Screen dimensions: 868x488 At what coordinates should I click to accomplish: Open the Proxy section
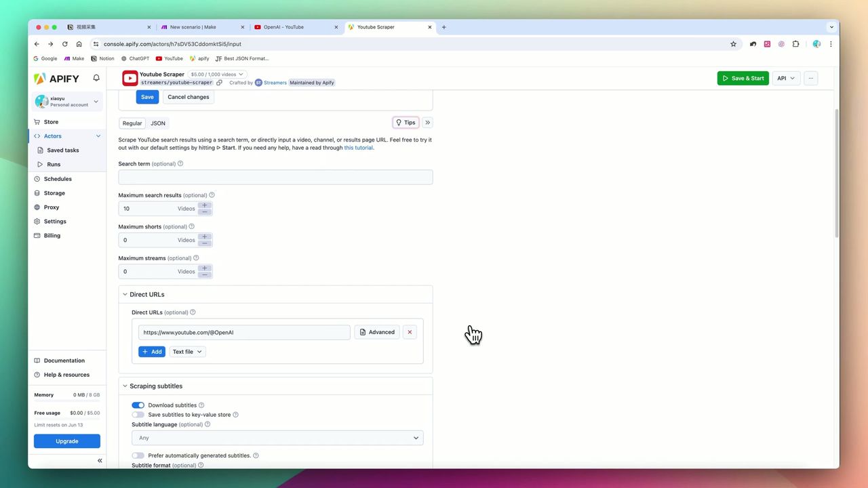pyautogui.click(x=51, y=207)
